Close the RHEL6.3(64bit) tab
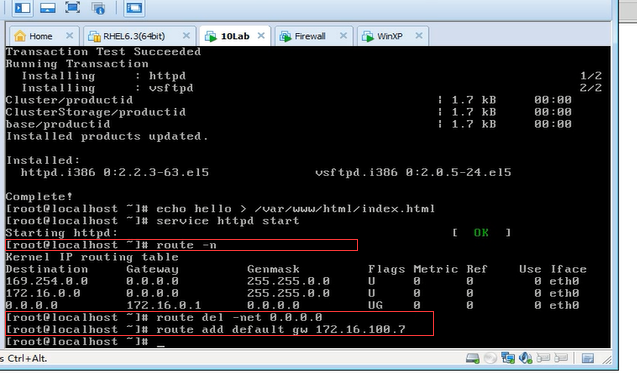637x380 pixels. 186,36
